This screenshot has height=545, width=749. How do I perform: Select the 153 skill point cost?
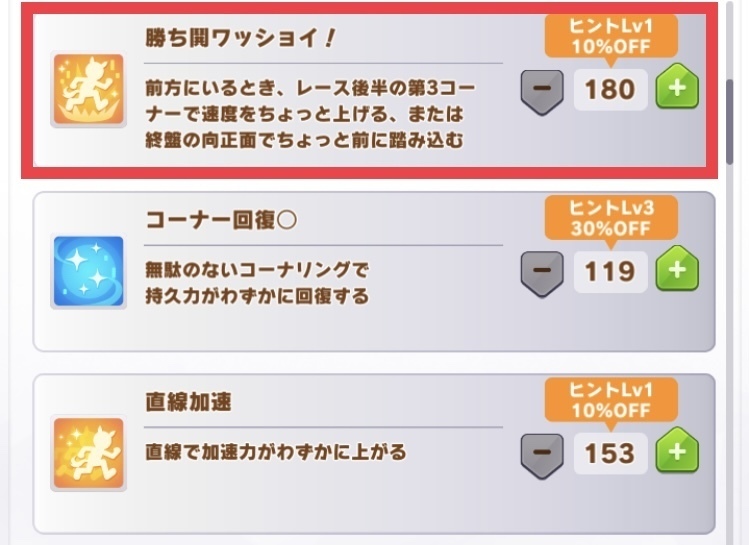(x=610, y=454)
